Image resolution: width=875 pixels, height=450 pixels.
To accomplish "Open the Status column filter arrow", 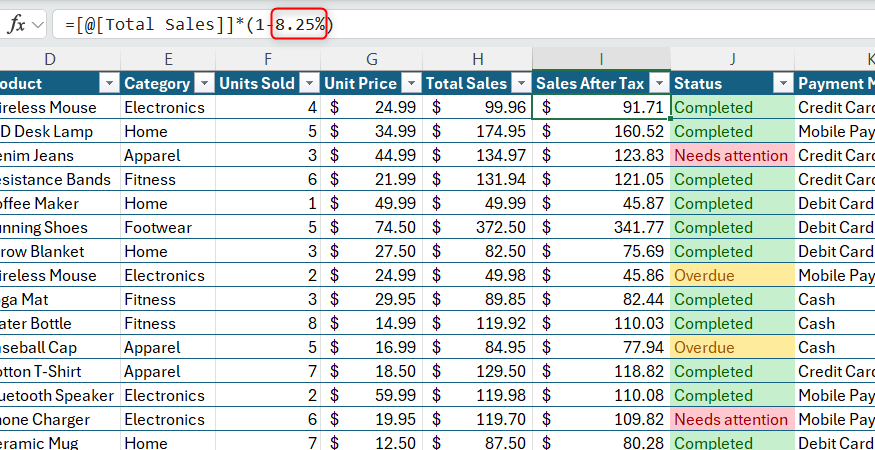I will (x=784, y=84).
